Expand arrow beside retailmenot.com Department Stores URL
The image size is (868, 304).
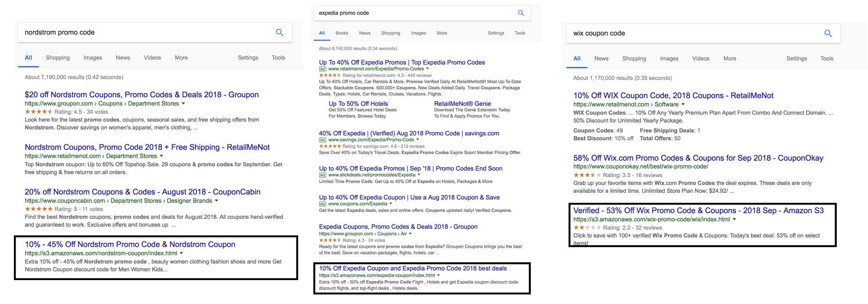coord(161,156)
